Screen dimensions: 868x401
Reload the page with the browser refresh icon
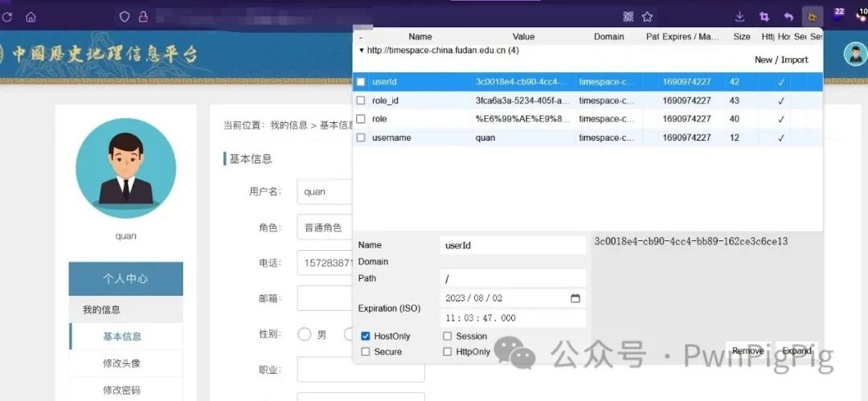point(6,17)
